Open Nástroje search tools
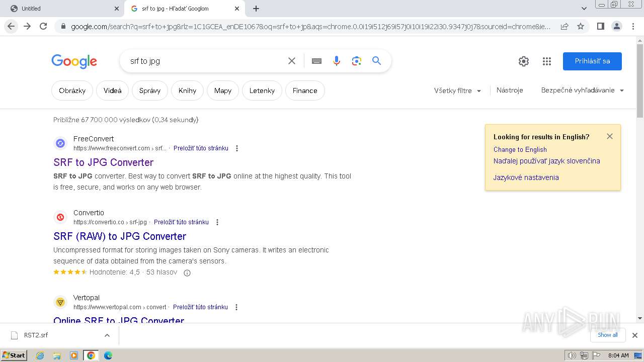The height and width of the screenshot is (362, 644). [510, 90]
